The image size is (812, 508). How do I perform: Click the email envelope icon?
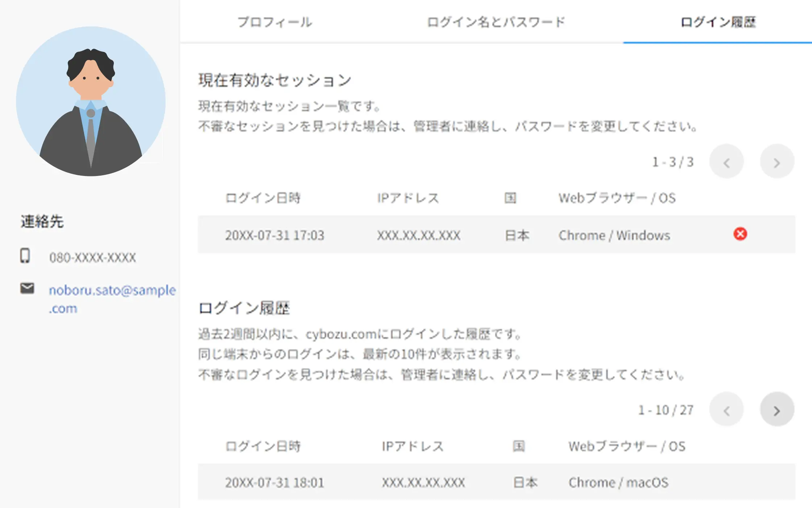tap(27, 288)
